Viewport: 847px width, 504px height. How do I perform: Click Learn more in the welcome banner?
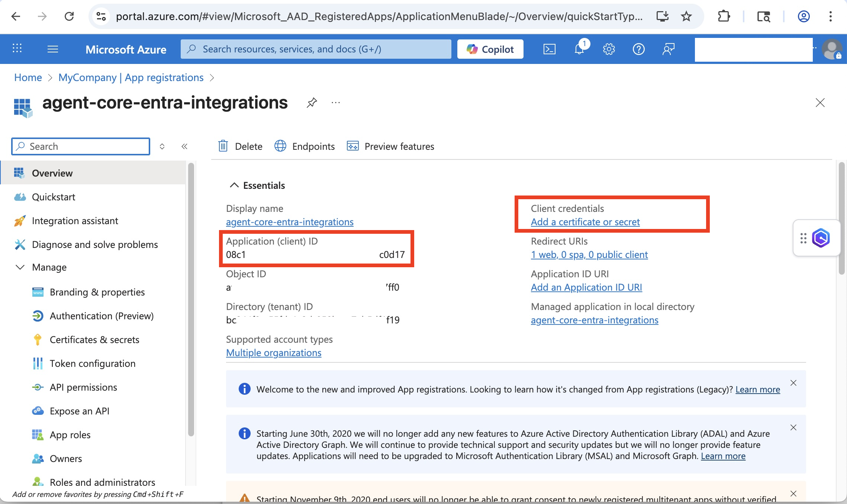point(758,390)
